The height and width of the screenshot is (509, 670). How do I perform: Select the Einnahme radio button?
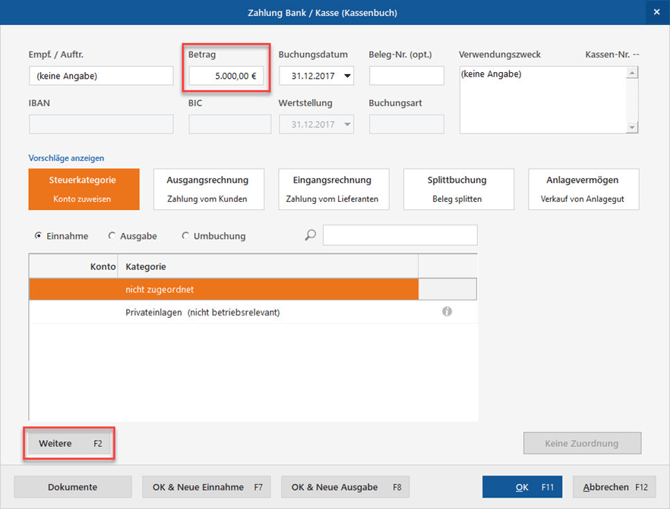(x=38, y=236)
